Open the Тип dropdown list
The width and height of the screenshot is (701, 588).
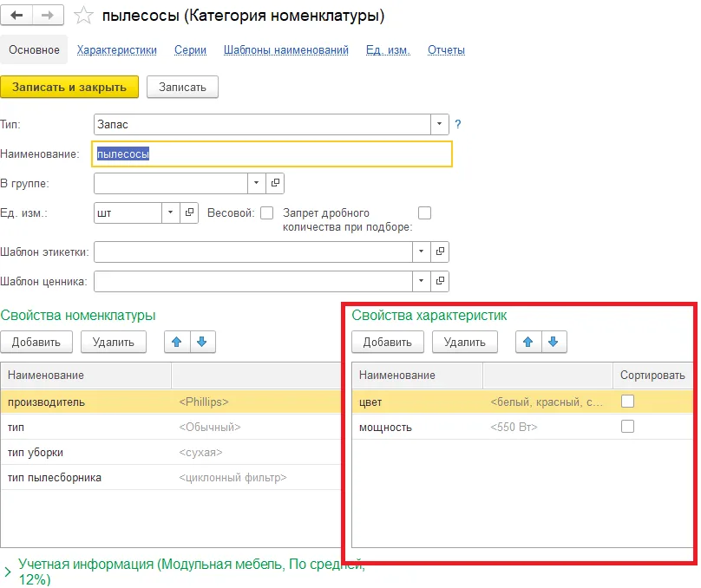440,124
